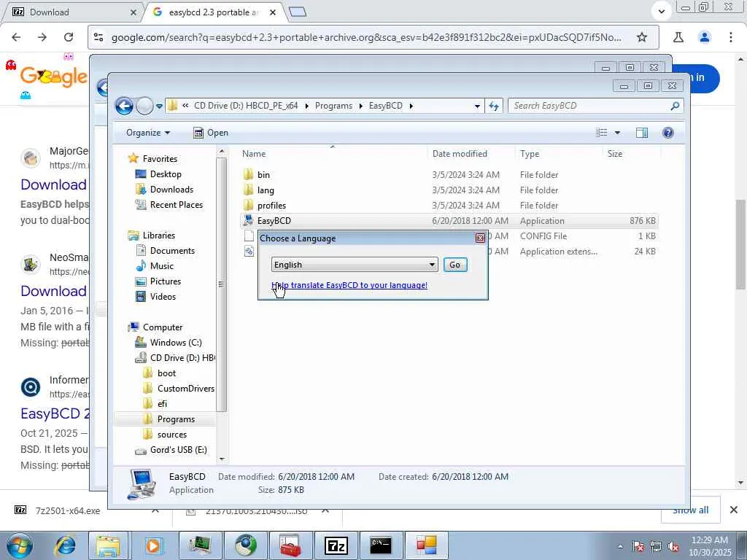Click the Chrome address bar
747x560 pixels.
(x=366, y=37)
